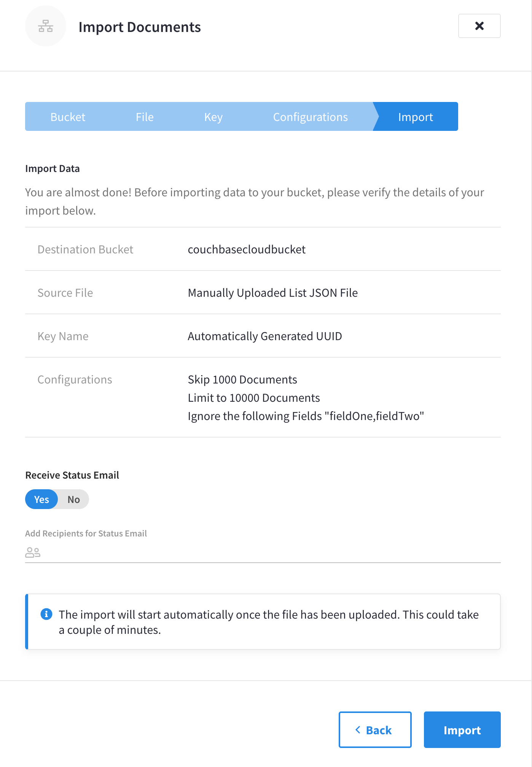532x767 pixels.
Task: Close the Import Documents dialog
Action: (479, 26)
